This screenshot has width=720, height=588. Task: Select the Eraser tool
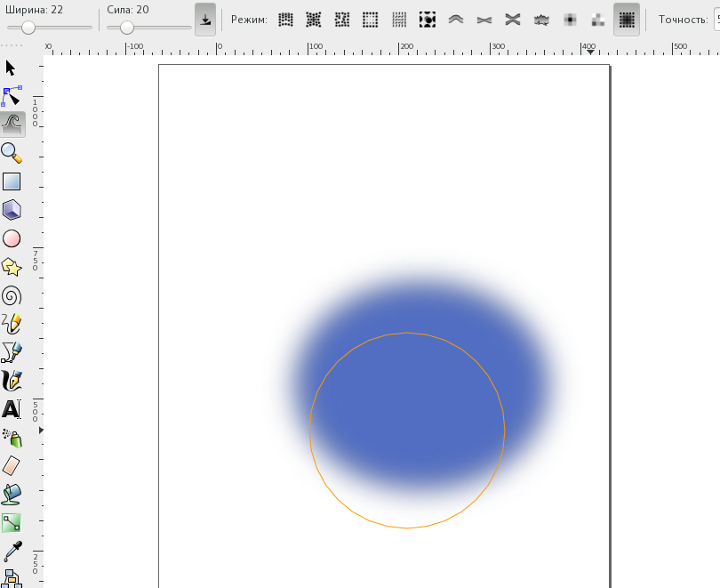tap(11, 466)
